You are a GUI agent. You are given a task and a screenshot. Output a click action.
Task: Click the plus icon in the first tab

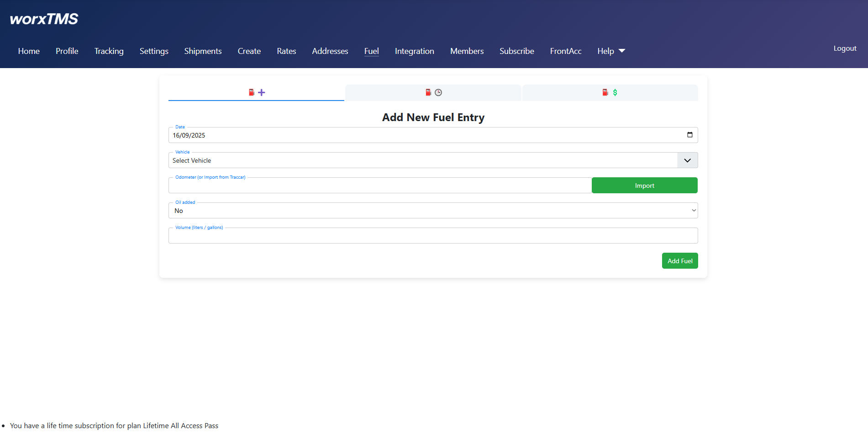point(261,92)
